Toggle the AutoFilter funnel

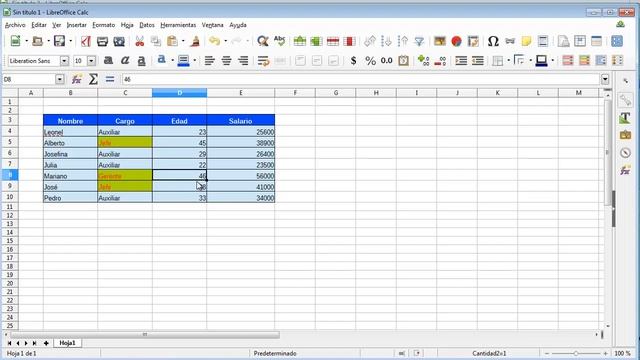point(419,41)
